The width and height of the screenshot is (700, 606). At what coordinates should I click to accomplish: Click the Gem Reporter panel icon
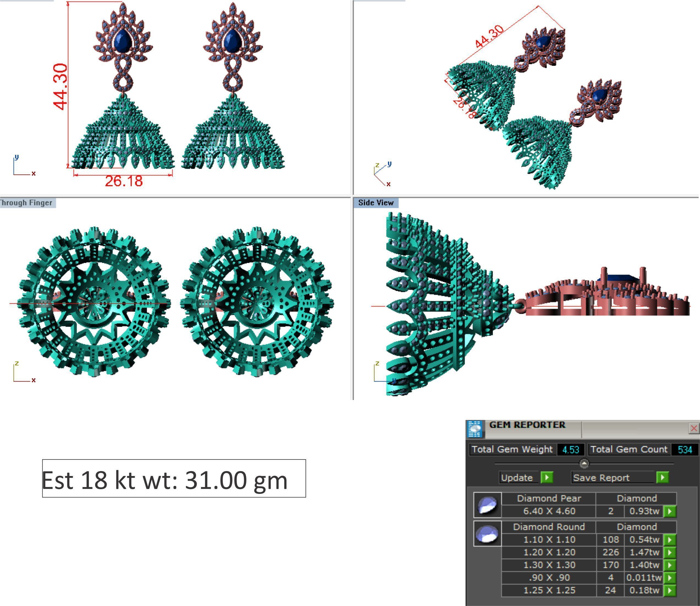click(x=475, y=429)
